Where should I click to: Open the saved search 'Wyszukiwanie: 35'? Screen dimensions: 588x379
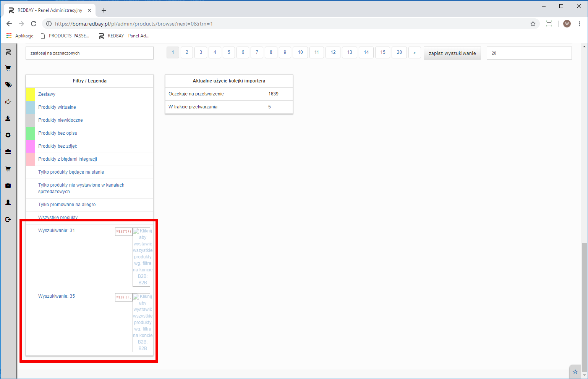tap(57, 296)
